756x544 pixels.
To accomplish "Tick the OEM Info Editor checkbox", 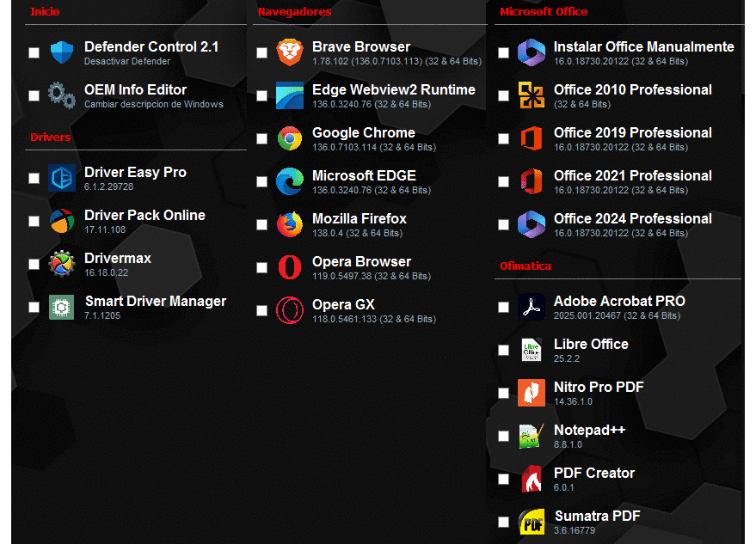I will point(34,95).
